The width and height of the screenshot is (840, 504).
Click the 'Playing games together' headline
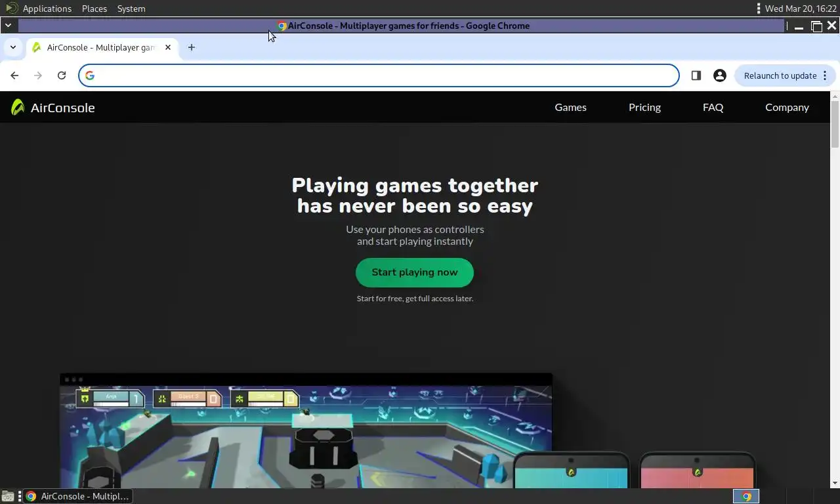pyautogui.click(x=415, y=196)
